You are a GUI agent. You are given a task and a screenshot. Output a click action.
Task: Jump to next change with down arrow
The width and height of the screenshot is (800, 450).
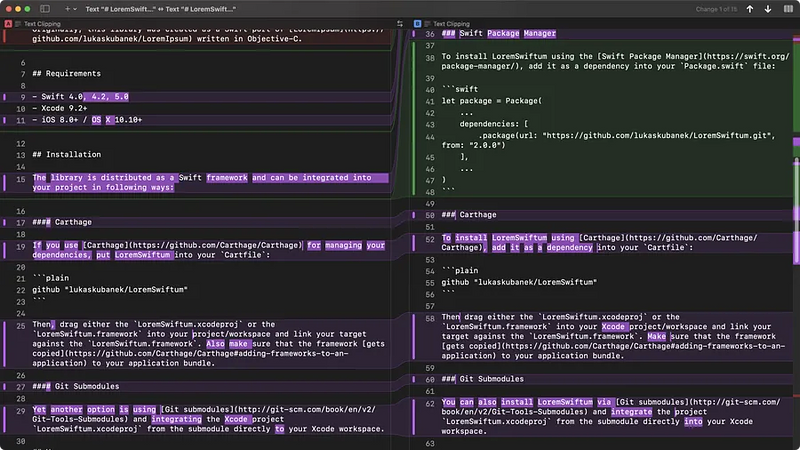[768, 9]
